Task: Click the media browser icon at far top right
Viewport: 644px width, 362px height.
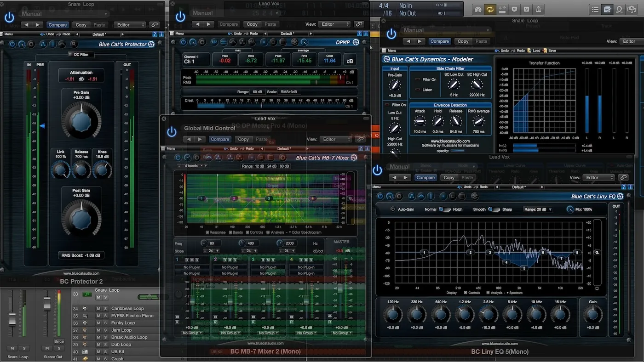Action: click(631, 9)
